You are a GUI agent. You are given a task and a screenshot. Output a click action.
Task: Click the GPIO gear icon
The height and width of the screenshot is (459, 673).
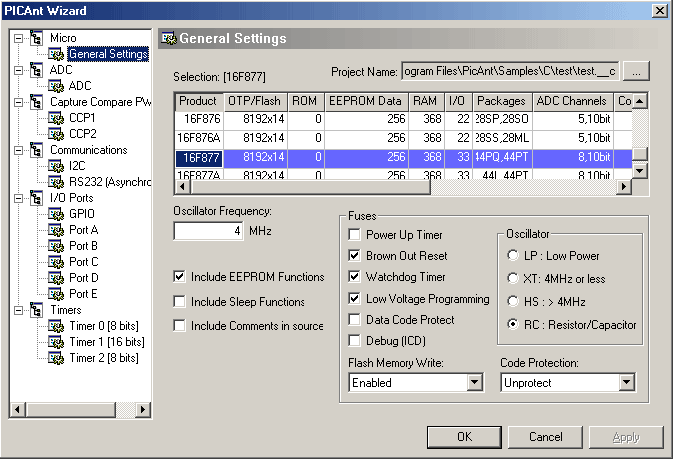(x=56, y=214)
